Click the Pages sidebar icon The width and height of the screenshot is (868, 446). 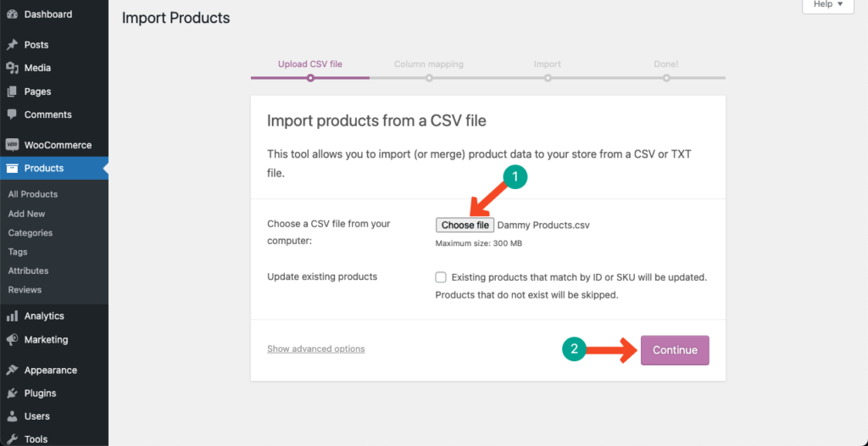pos(12,92)
